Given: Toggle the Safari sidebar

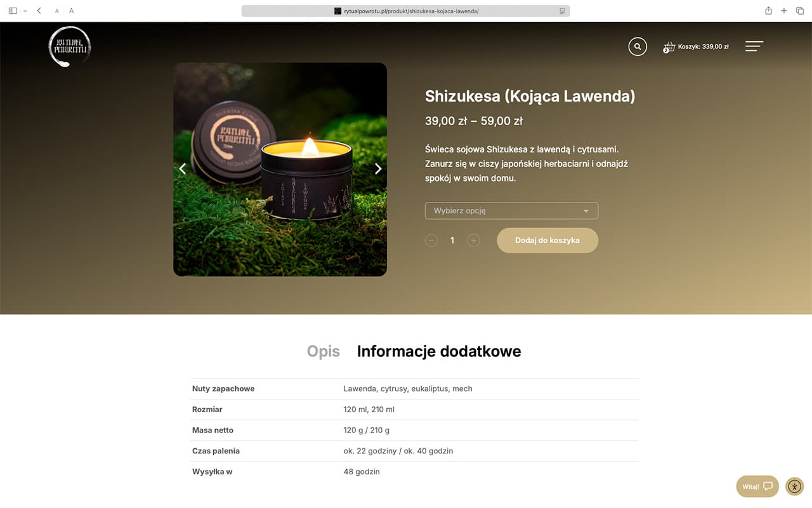Looking at the screenshot, I should pyautogui.click(x=13, y=11).
